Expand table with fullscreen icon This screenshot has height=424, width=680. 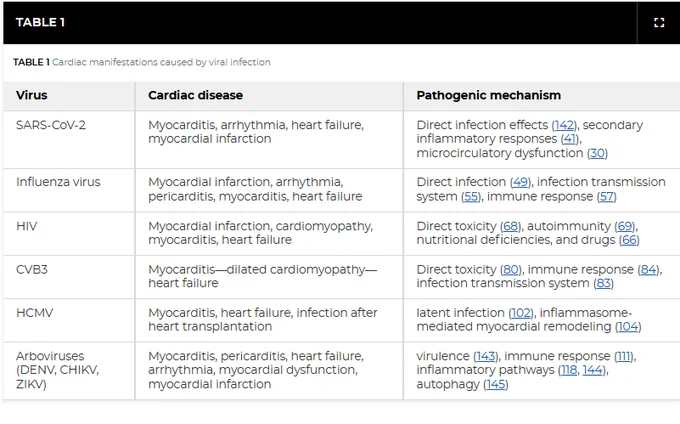point(659,23)
